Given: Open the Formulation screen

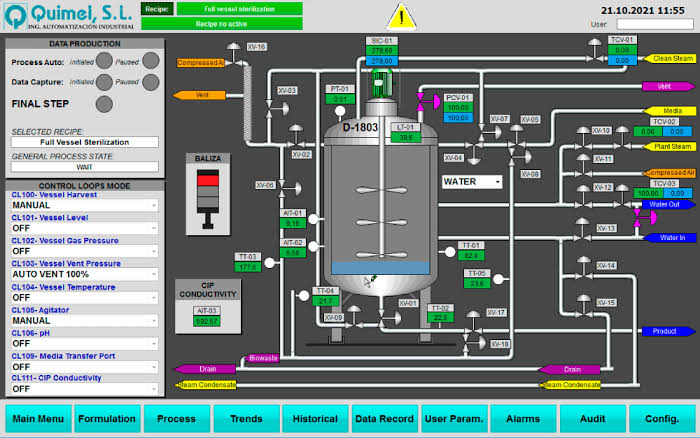Looking at the screenshot, I should click(107, 419).
